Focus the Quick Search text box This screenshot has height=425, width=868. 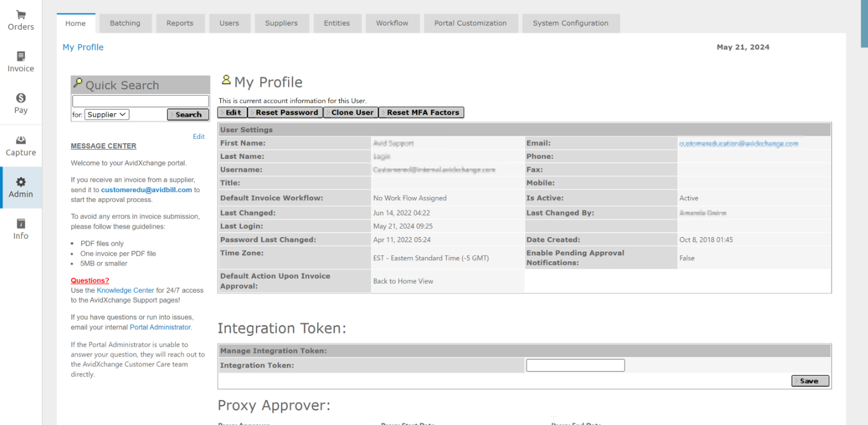pos(140,101)
